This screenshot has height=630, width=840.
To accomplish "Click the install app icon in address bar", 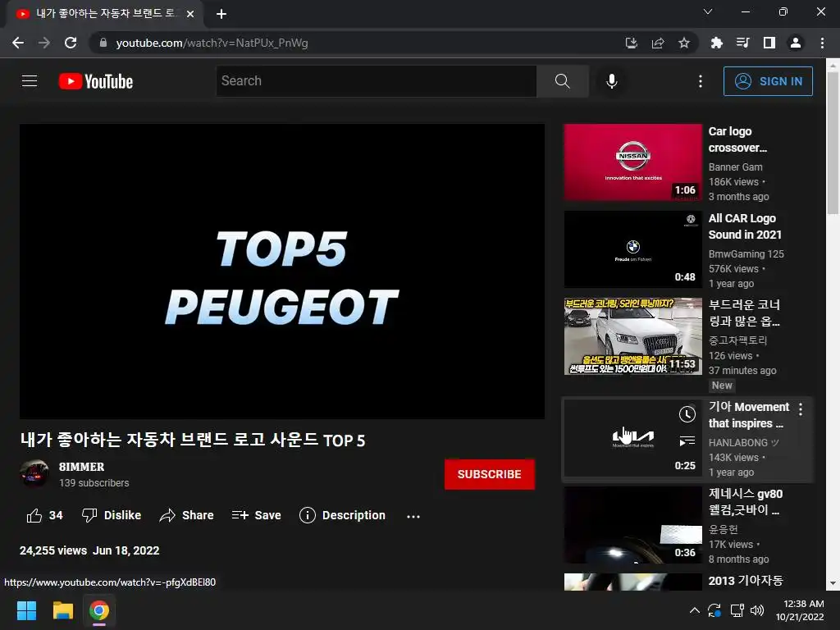I will coord(631,43).
